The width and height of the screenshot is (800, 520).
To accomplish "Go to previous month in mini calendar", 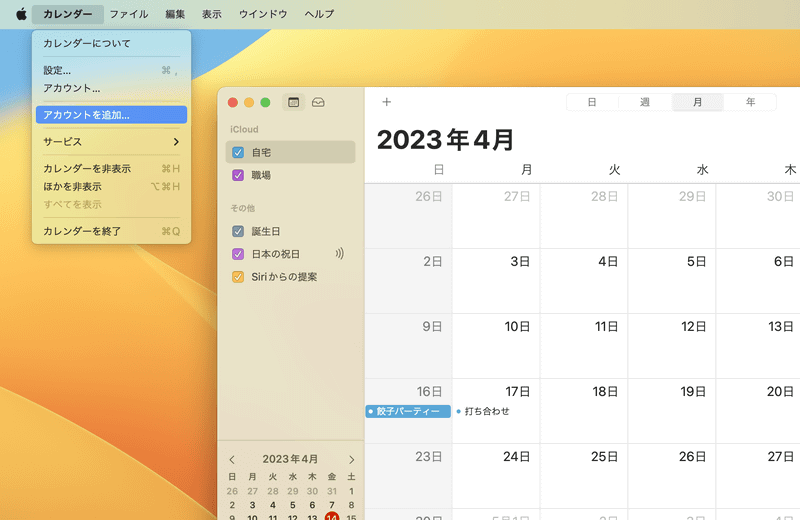I will (x=232, y=459).
